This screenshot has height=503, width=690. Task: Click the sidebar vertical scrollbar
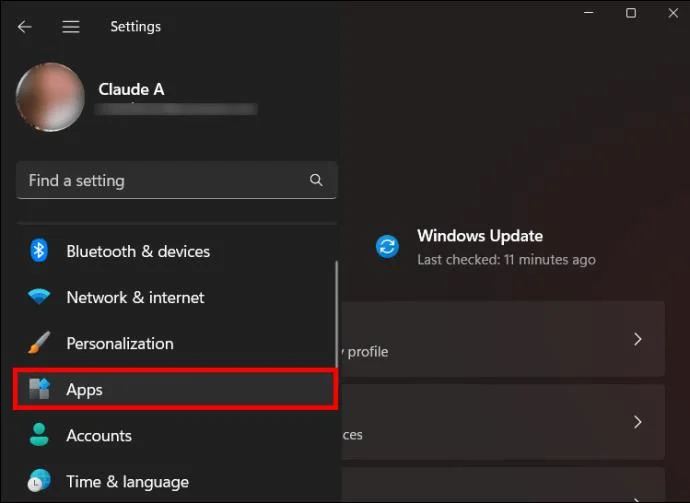[337, 314]
